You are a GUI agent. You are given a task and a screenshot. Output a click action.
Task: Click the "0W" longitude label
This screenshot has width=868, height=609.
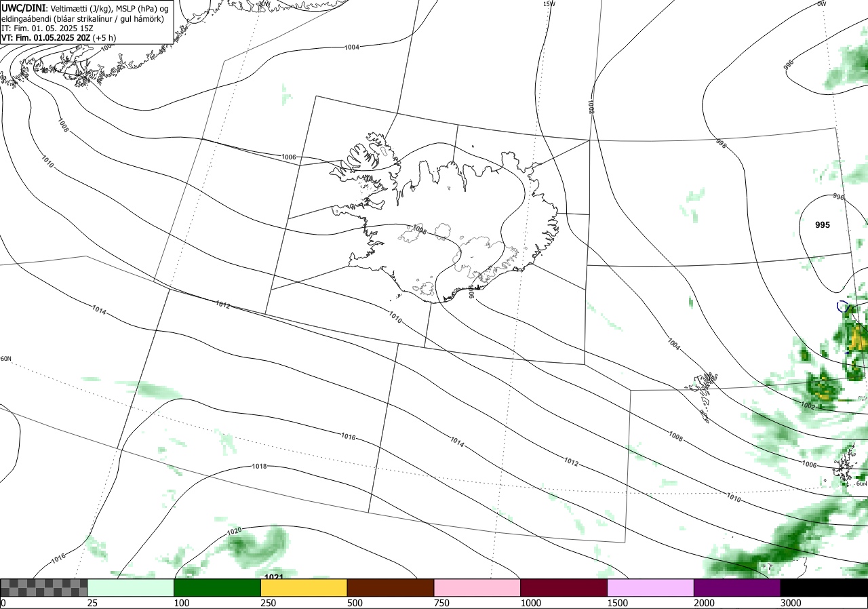821,4
